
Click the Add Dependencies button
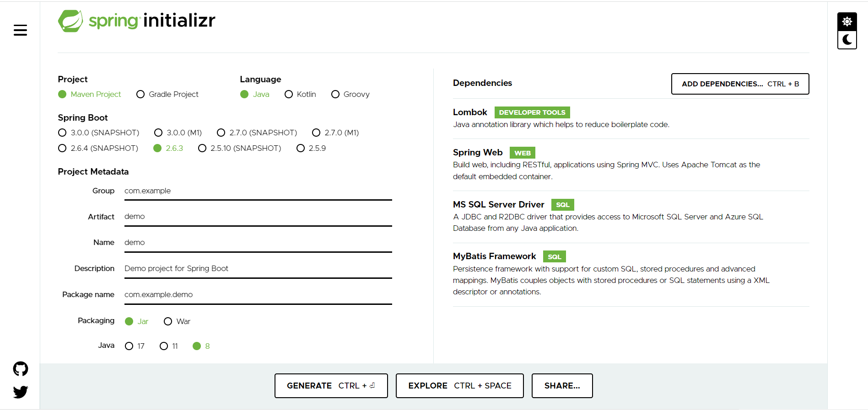point(740,84)
